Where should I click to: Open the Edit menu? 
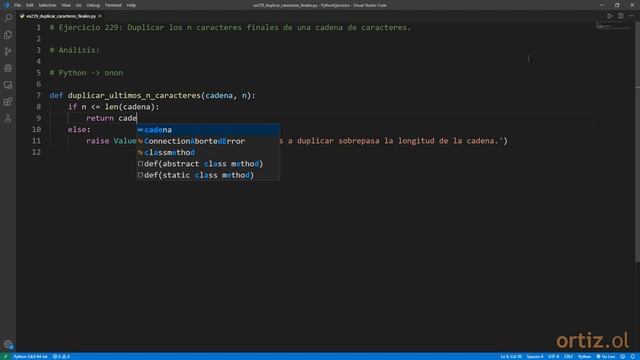(x=29, y=5)
